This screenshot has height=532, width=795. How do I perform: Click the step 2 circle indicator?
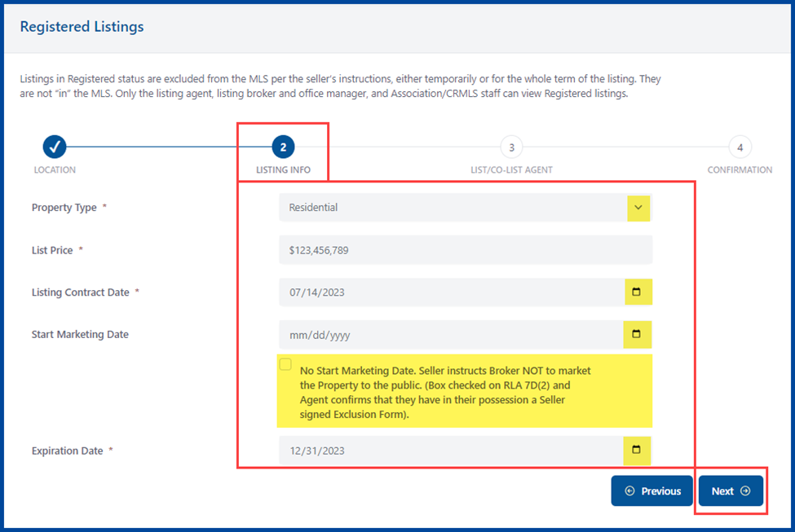283,147
